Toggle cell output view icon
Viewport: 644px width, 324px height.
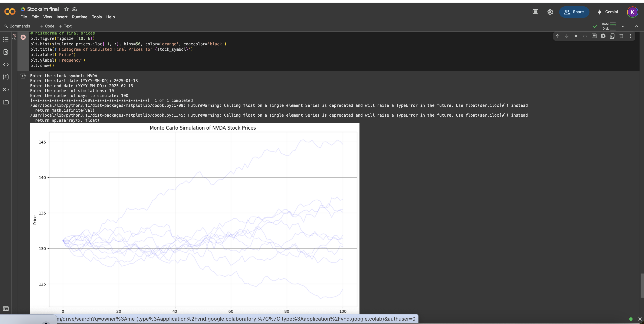(x=23, y=76)
